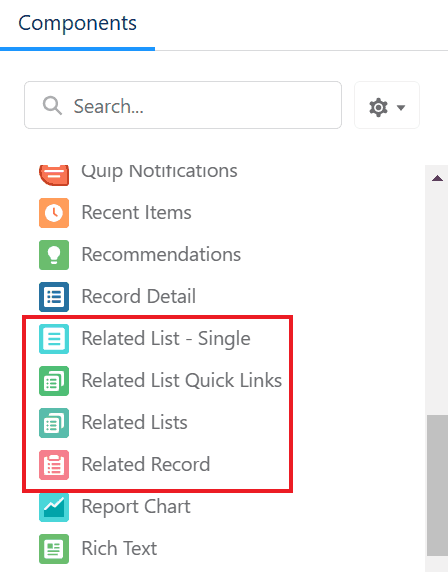Open the gear settings dropdown menu

tap(387, 105)
